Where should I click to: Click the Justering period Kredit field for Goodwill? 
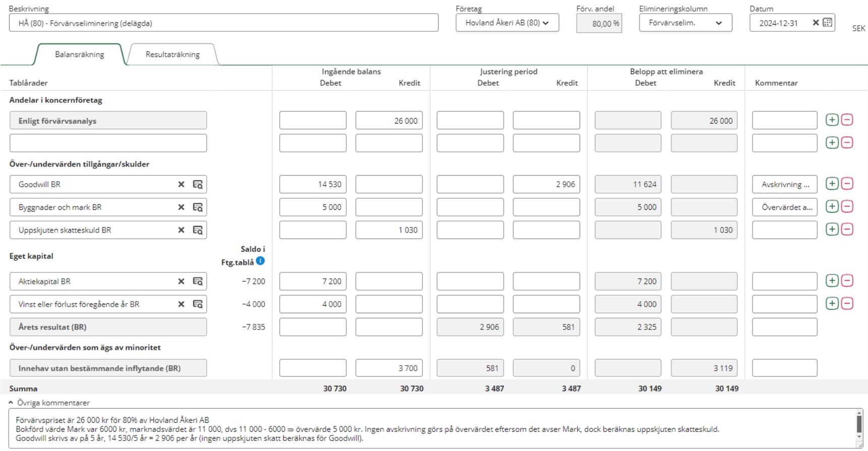click(546, 185)
